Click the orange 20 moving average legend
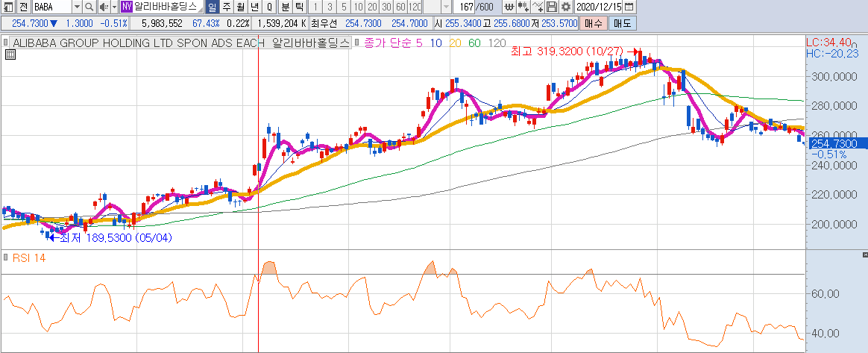 [x=455, y=43]
